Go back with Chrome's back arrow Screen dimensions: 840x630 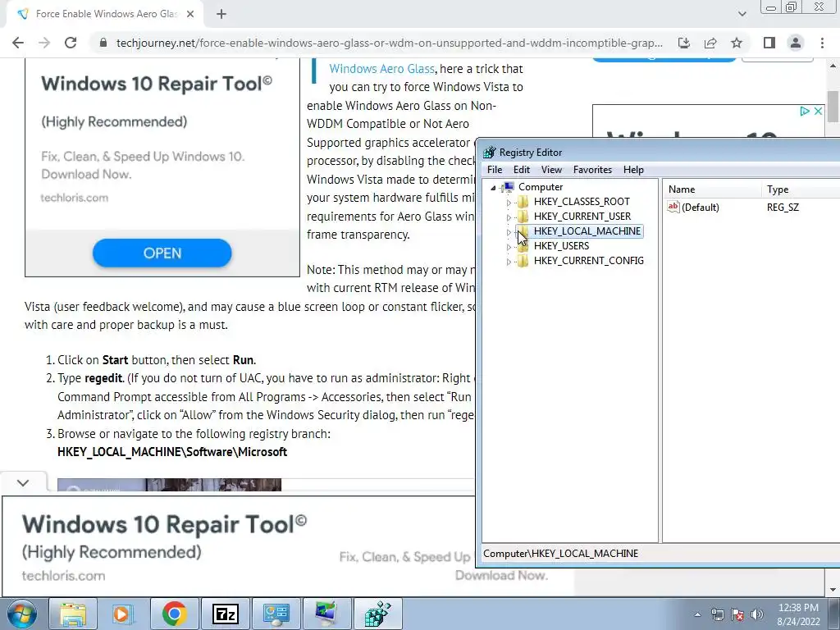pos(18,43)
